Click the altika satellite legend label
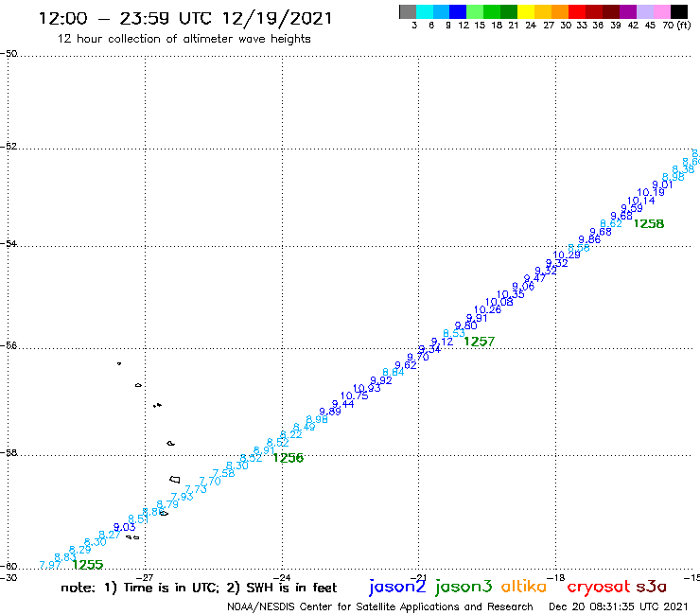The width and height of the screenshot is (700, 615). [x=524, y=587]
